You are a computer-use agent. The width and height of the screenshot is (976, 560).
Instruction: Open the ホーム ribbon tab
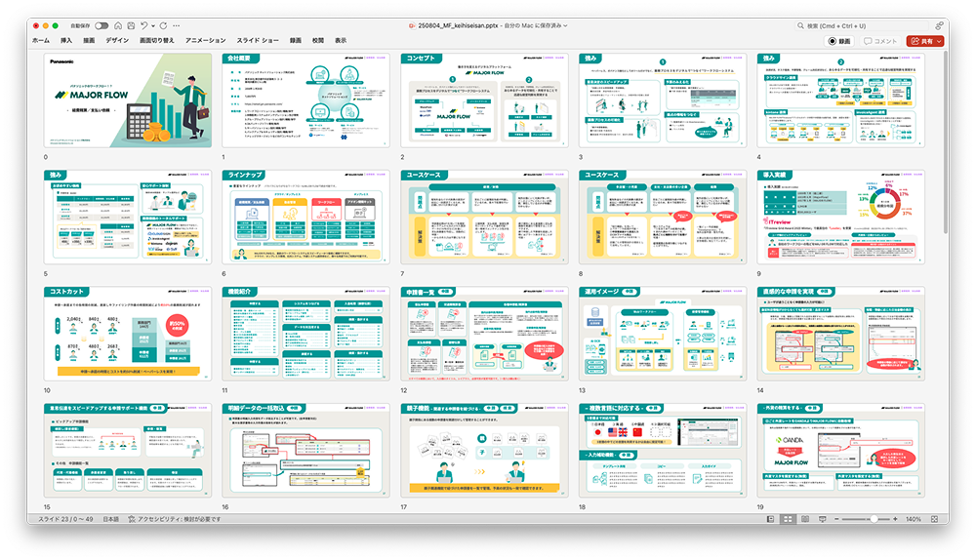click(40, 40)
